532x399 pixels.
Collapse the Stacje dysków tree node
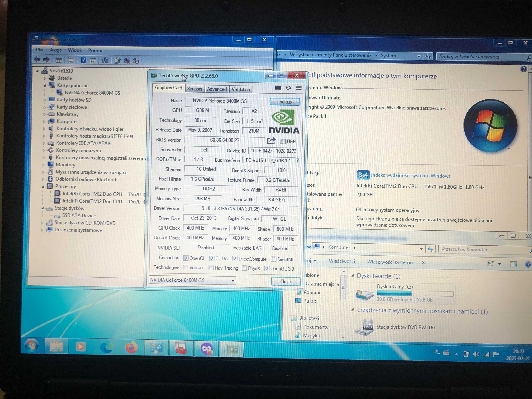pyautogui.click(x=43, y=208)
